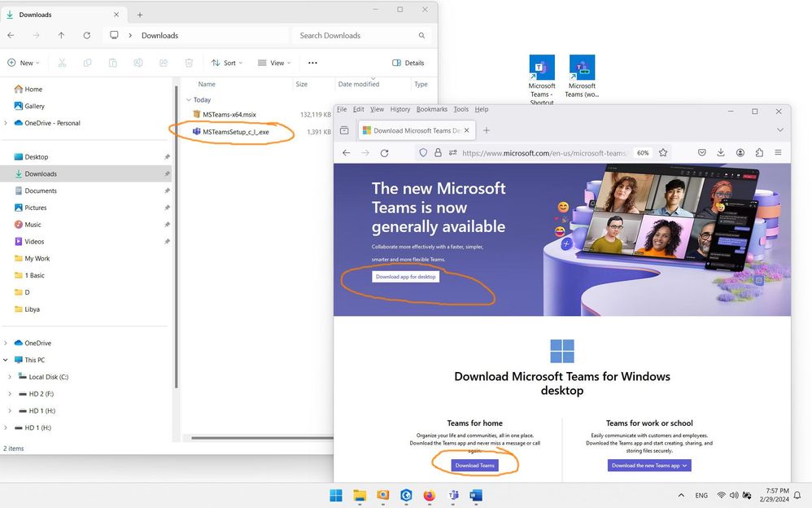Open Microsoft Teams - Shortcut desktop icon
Viewport: 812px width, 508px height.
pyautogui.click(x=542, y=79)
